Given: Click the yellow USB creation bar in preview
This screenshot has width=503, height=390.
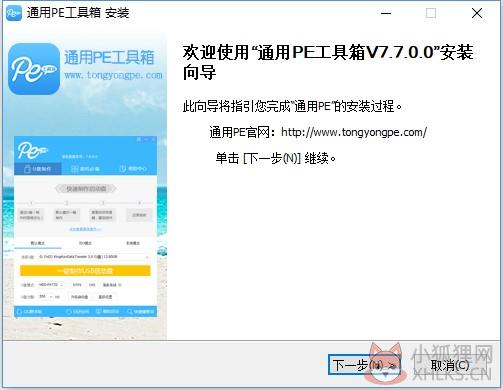Looking at the screenshot, I should coord(85,271).
